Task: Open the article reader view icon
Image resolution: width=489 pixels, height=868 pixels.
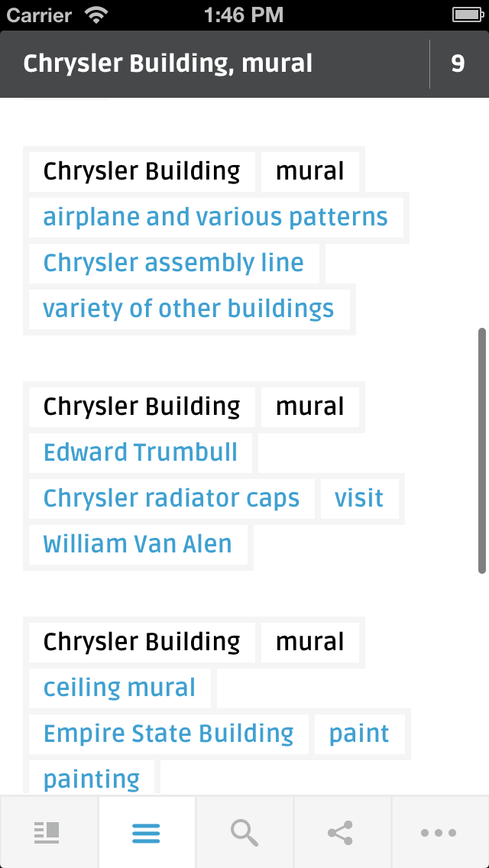Action: (x=47, y=833)
